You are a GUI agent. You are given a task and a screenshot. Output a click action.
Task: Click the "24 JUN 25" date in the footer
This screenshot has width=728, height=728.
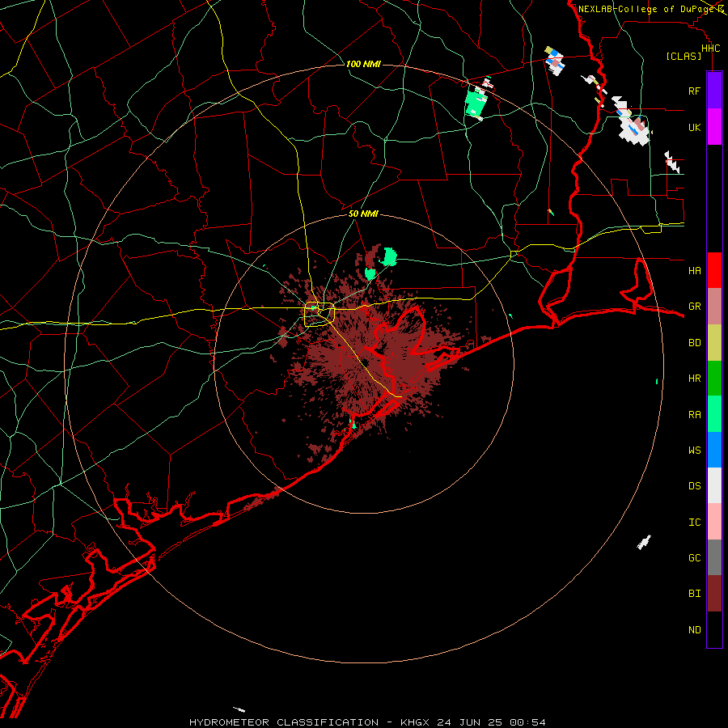click(470, 722)
